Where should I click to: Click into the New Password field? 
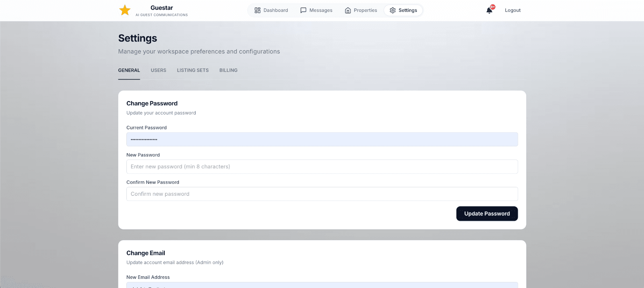pos(322,167)
